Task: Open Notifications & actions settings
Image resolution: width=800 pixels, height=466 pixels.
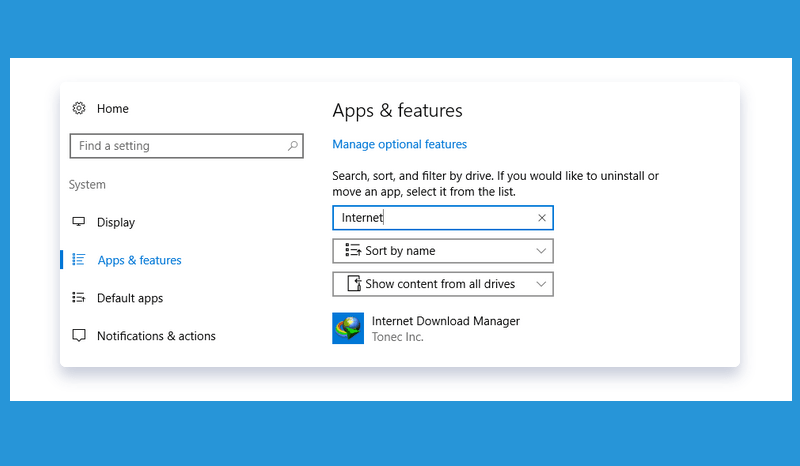Action: (x=156, y=336)
